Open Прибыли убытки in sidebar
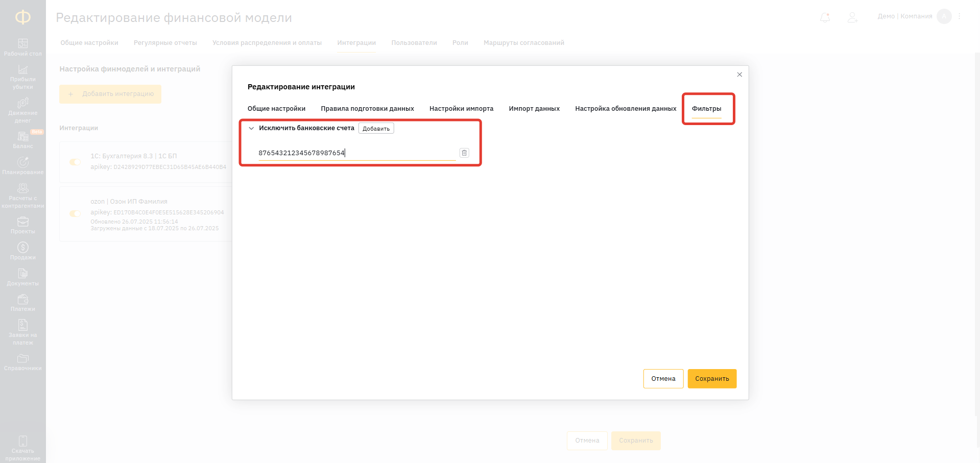This screenshot has height=463, width=980. (x=23, y=77)
